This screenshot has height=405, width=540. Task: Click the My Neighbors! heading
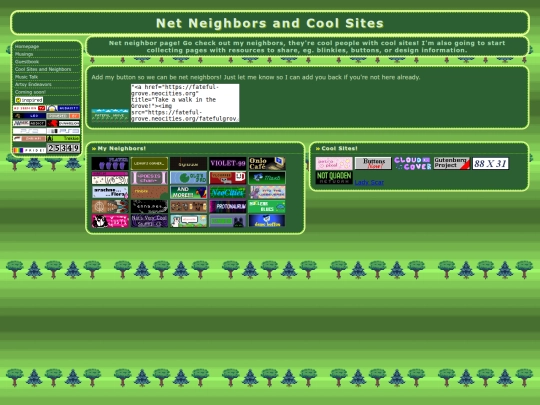coord(122,148)
